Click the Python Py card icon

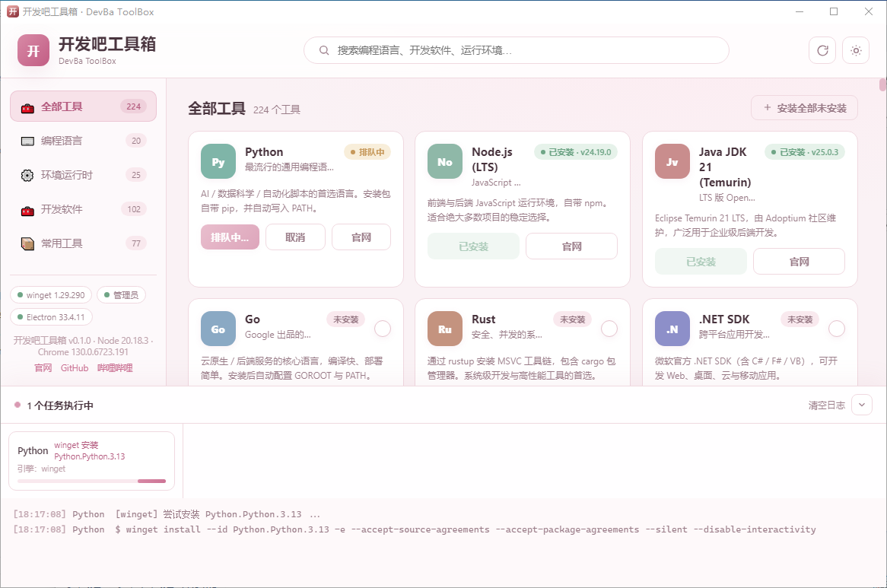click(x=218, y=162)
